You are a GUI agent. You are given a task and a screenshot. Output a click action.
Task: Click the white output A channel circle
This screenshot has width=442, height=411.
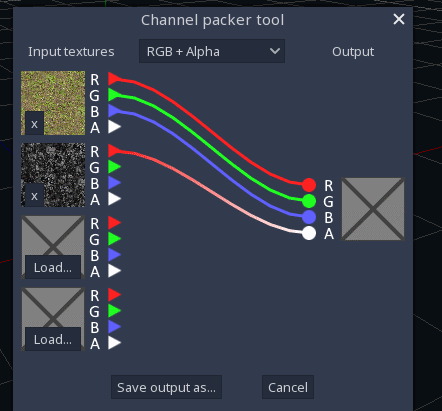(x=309, y=233)
